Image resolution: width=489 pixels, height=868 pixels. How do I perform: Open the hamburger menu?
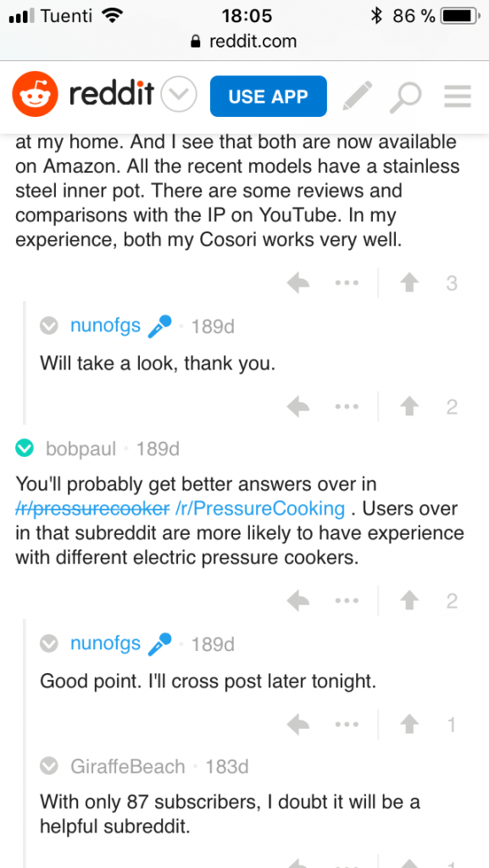(x=458, y=97)
